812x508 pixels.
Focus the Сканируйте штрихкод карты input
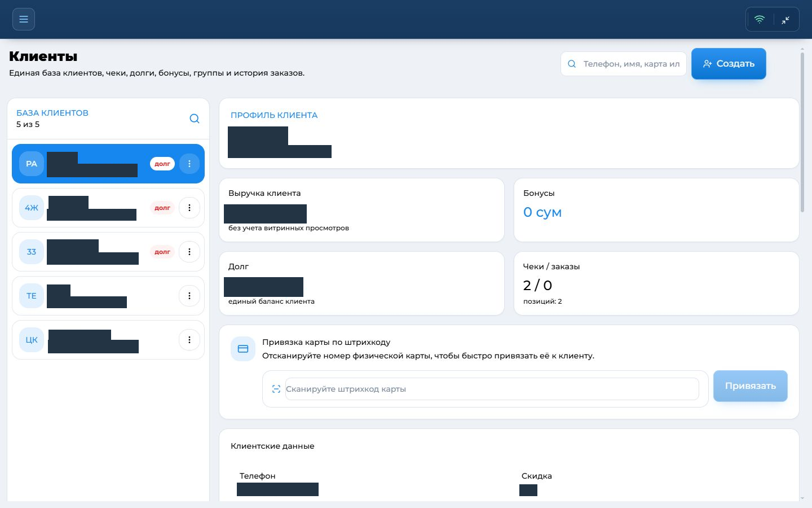point(492,389)
